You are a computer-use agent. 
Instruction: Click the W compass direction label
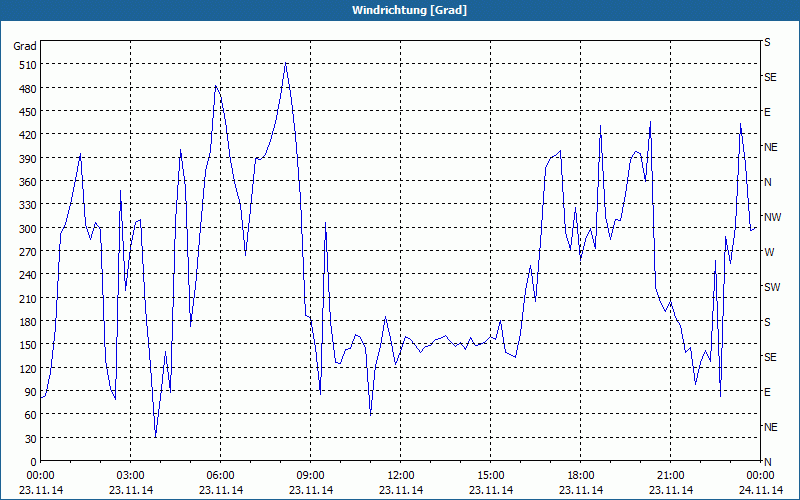[x=769, y=252]
